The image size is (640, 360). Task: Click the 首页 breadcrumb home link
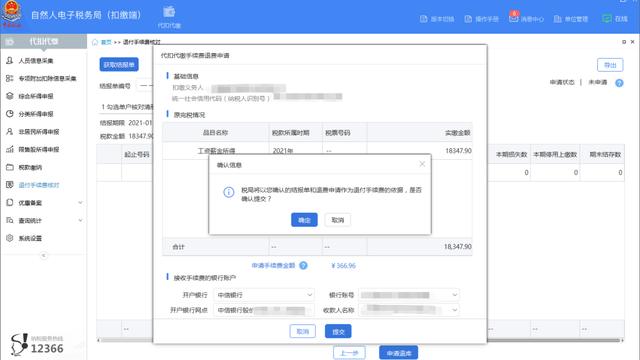pyautogui.click(x=106, y=42)
